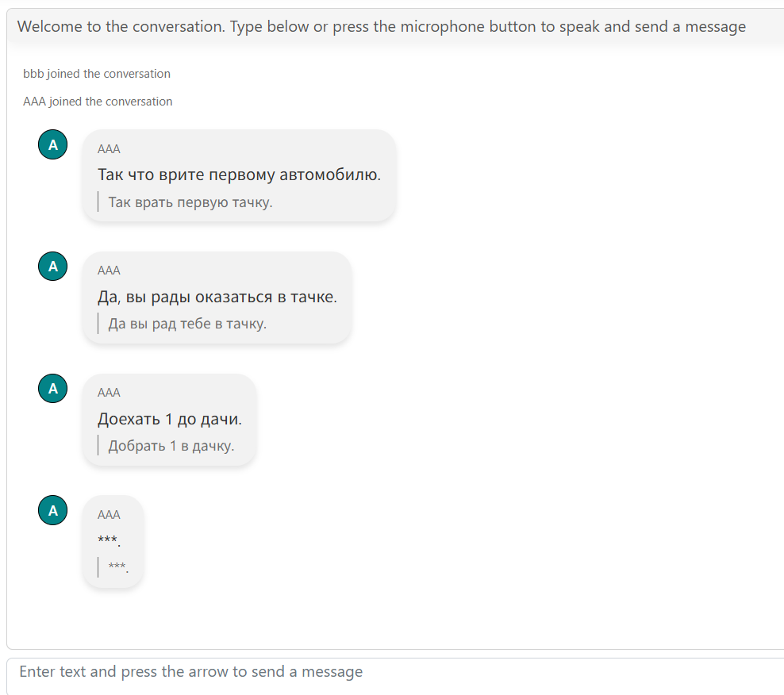Click the message 'Да, вы рады оказаться в тачке.'
This screenshot has height=695, width=784.
(216, 298)
